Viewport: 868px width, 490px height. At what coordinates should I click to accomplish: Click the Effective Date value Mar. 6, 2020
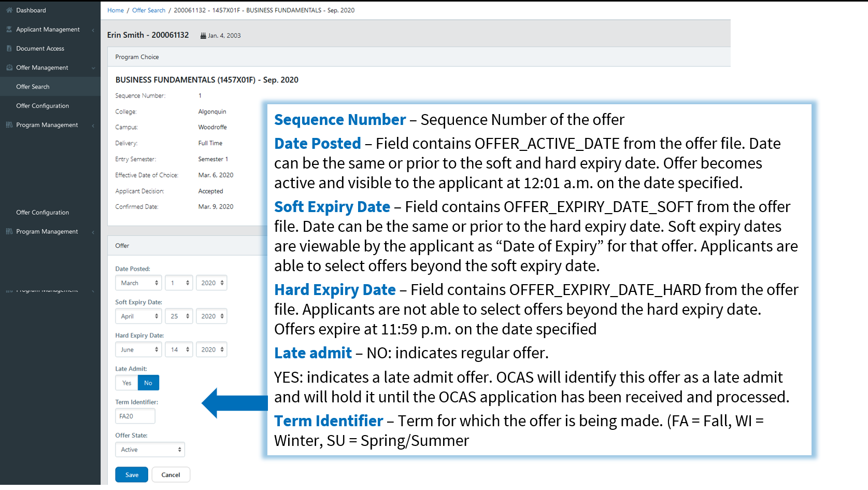(216, 175)
